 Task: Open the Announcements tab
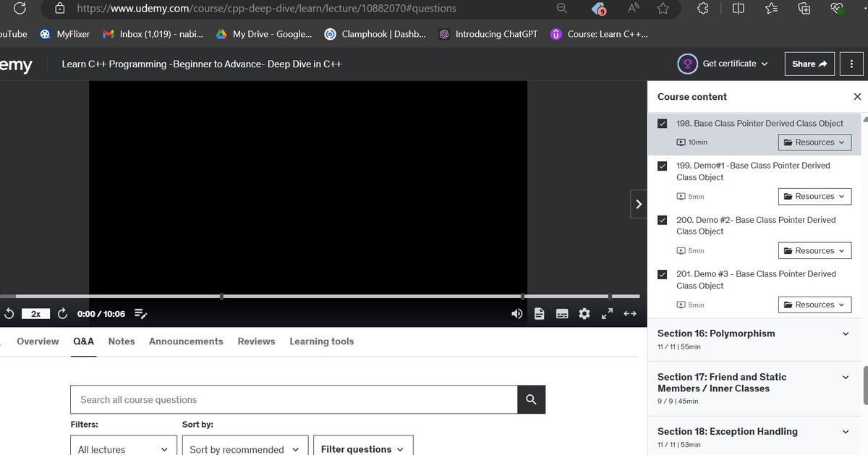[186, 341]
